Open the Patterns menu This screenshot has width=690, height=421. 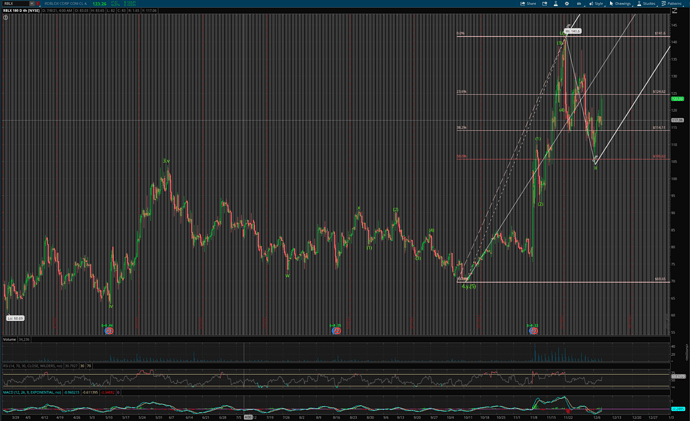click(672, 4)
